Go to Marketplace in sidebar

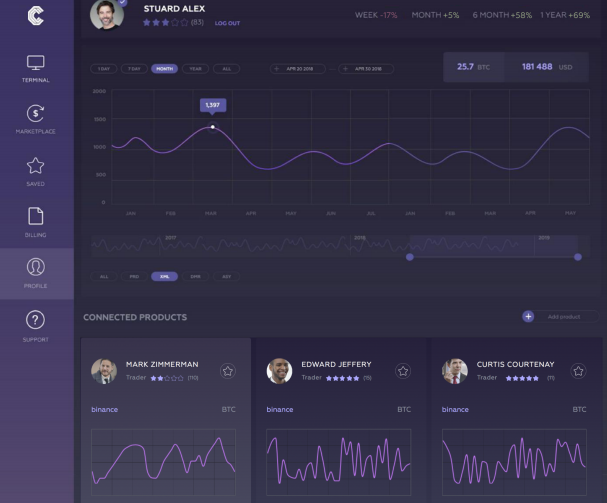35,118
